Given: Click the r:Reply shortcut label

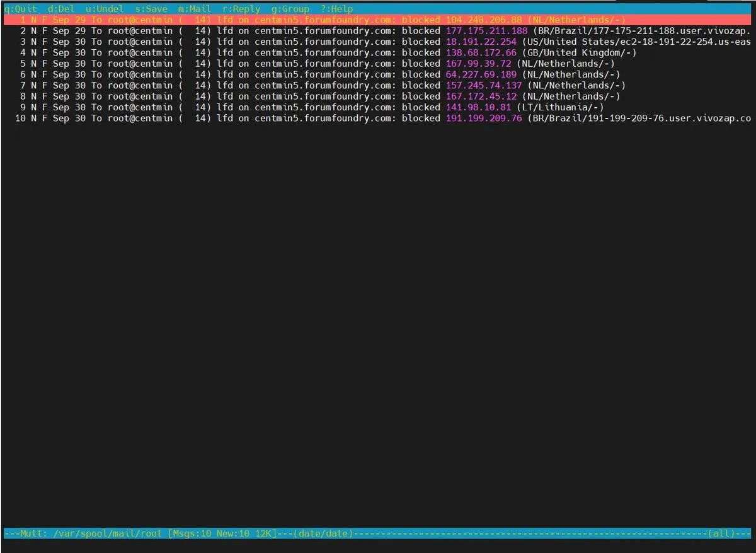Looking at the screenshot, I should click(241, 9).
